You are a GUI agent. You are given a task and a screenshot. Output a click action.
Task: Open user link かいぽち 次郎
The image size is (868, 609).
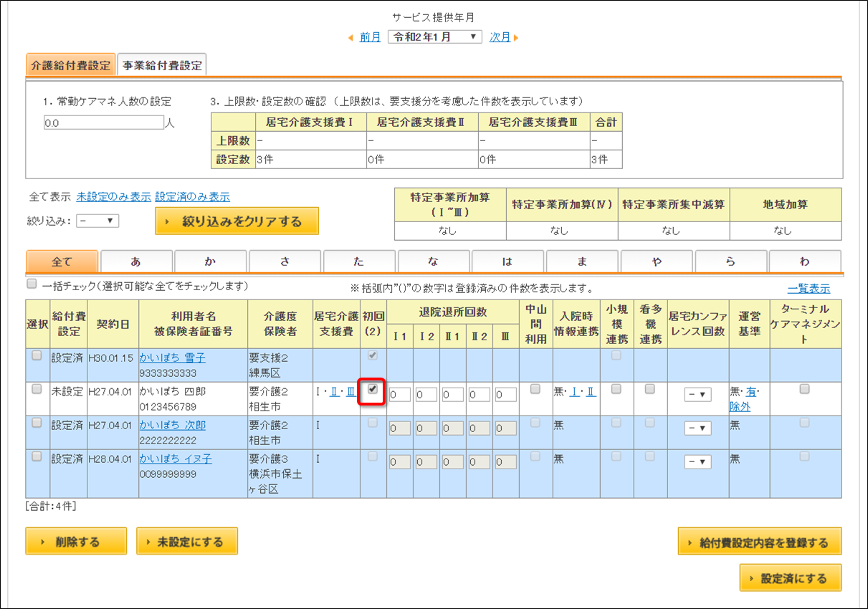[172, 425]
